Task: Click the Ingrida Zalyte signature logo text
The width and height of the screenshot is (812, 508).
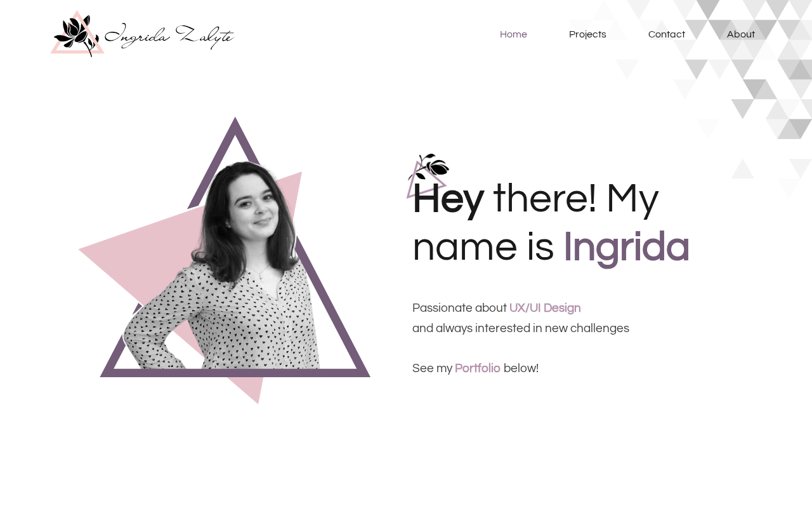Action: (169, 36)
